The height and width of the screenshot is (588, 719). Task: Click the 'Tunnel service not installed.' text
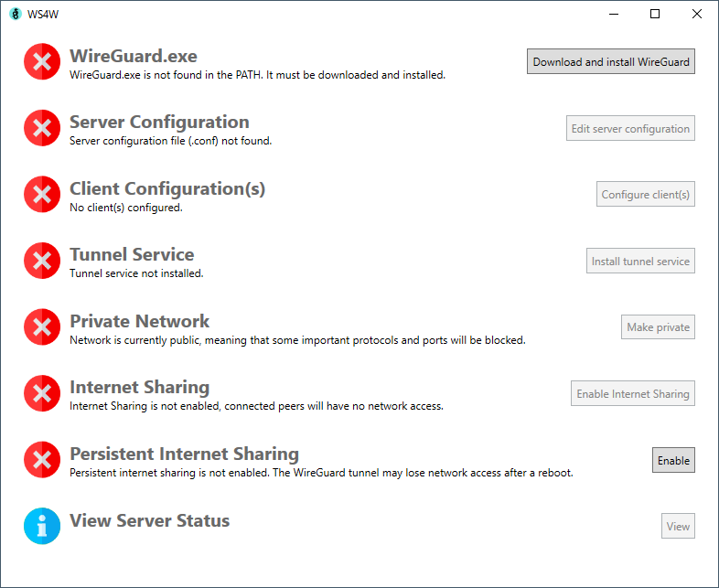(x=136, y=273)
